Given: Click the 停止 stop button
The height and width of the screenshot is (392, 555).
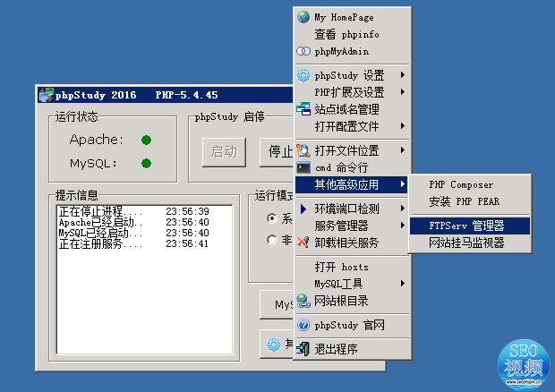Looking at the screenshot, I should click(277, 152).
